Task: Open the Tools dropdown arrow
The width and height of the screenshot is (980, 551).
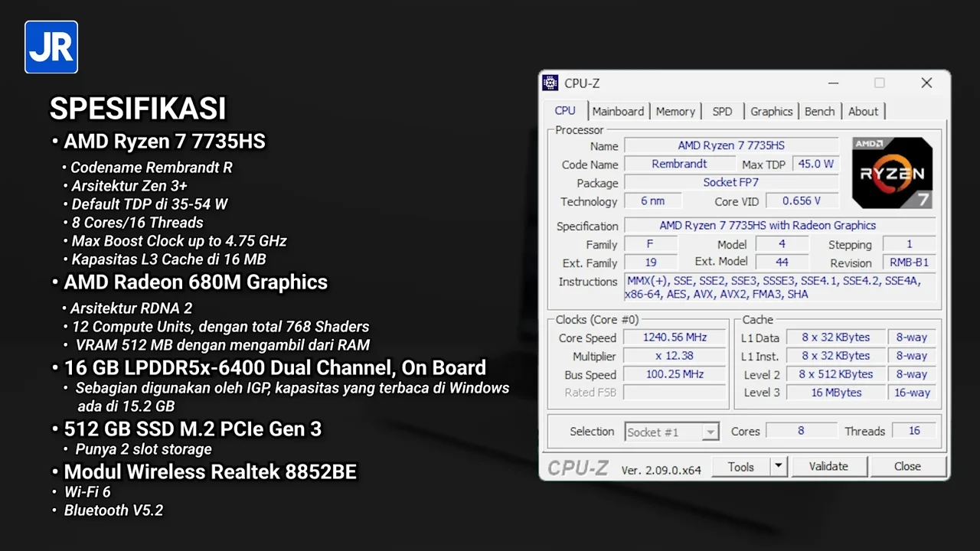Action: (x=779, y=466)
